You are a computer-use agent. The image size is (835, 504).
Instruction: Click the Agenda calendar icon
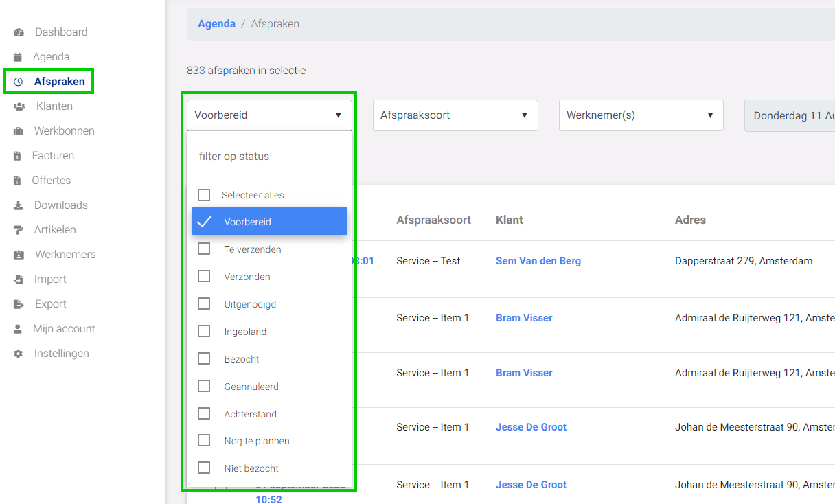click(x=18, y=57)
